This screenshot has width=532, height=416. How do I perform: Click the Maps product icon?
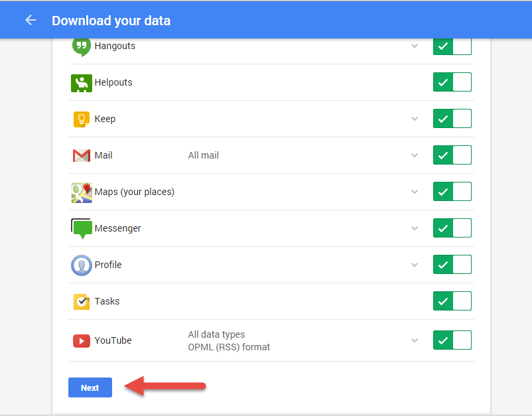(81, 192)
